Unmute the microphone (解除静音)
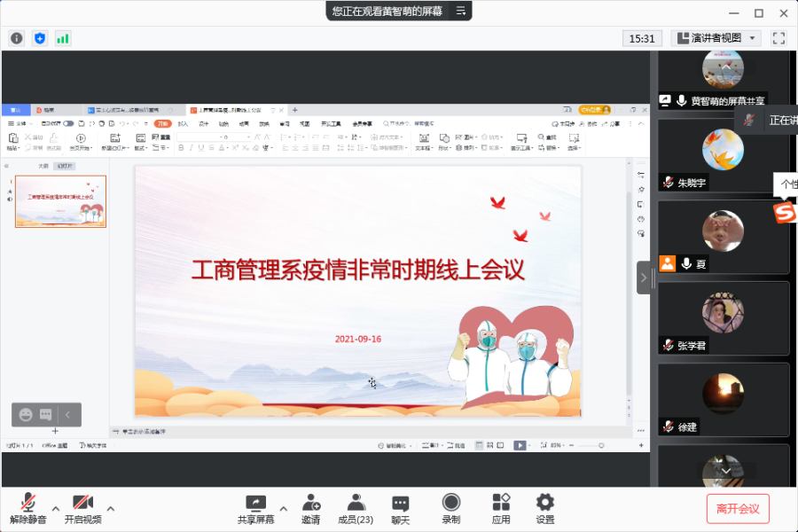The width and height of the screenshot is (798, 532). click(x=28, y=509)
